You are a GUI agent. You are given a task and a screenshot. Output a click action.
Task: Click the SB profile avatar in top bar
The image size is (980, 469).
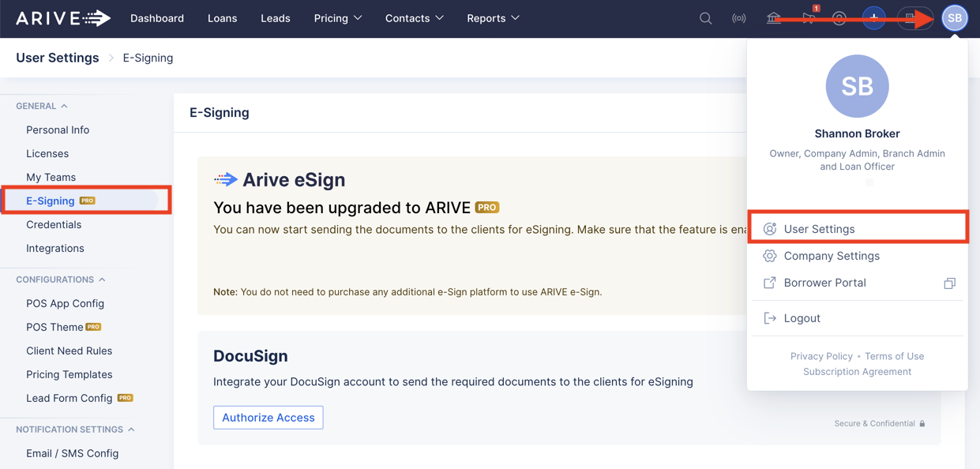955,18
